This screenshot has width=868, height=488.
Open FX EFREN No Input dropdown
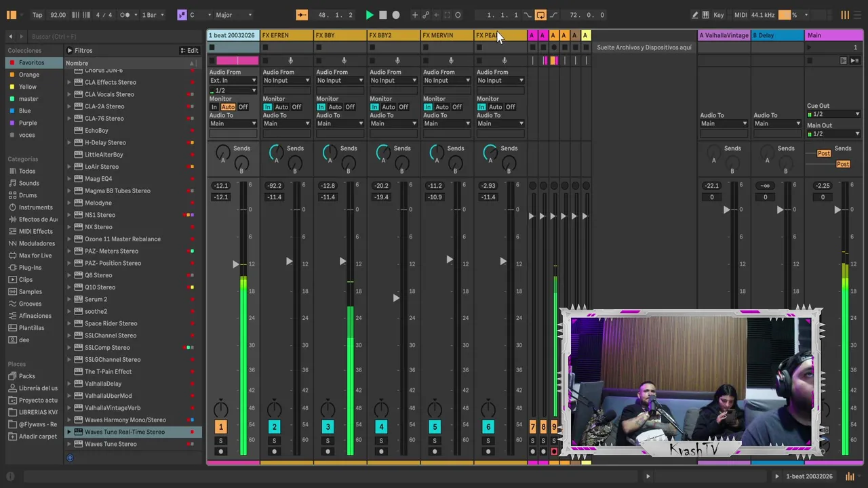tap(286, 81)
